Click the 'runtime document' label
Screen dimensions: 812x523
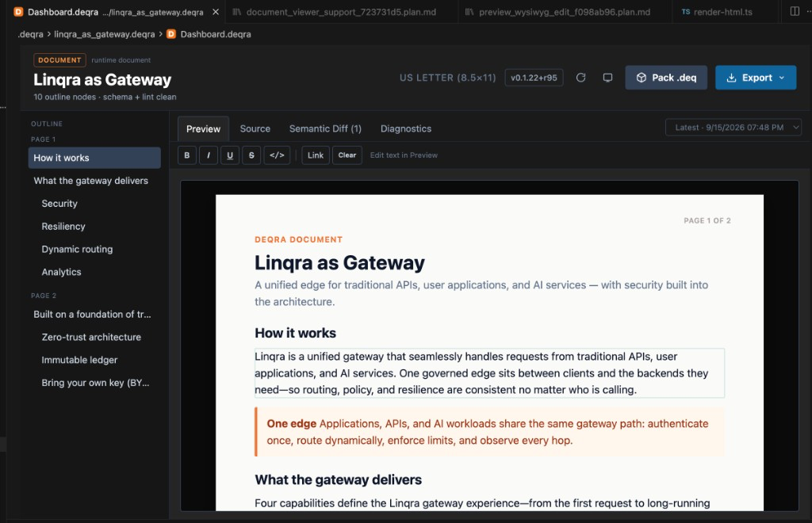click(x=121, y=60)
